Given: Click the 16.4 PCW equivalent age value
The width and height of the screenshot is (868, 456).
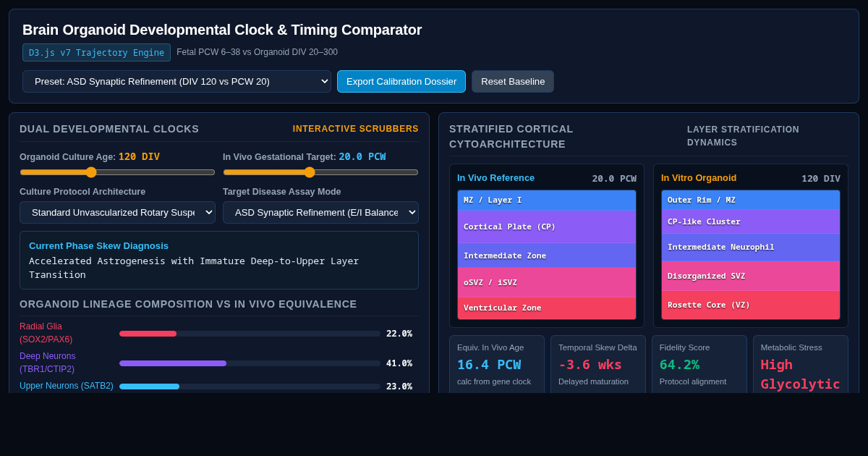Looking at the screenshot, I should click(489, 364).
